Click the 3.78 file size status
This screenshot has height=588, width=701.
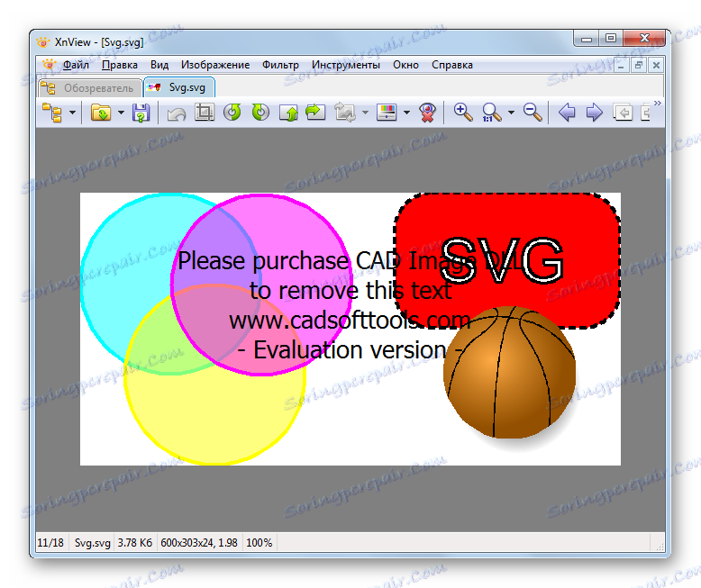[x=135, y=543]
